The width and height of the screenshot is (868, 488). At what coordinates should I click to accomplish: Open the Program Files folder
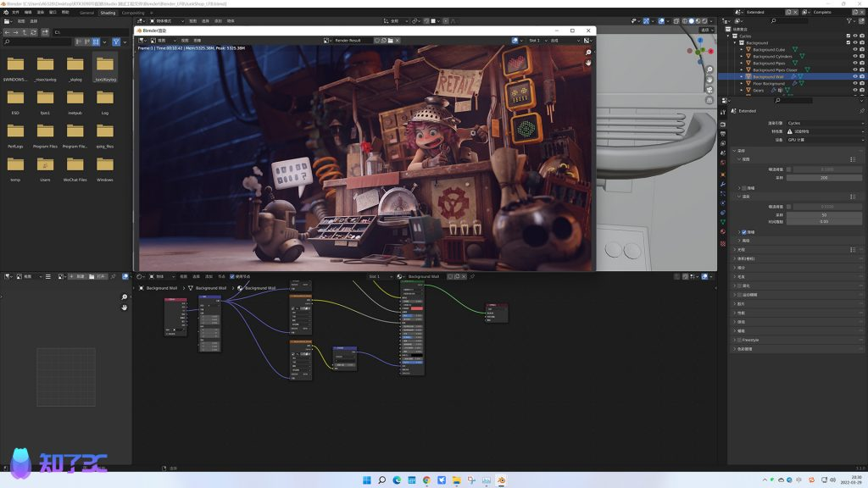point(46,136)
